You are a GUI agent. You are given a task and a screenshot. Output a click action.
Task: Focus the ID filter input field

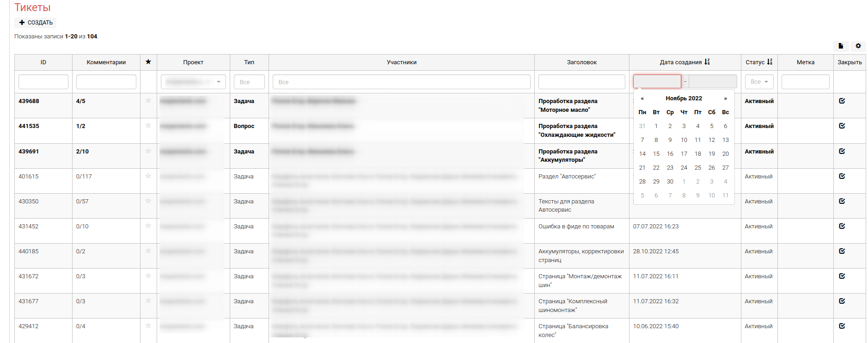tap(43, 82)
